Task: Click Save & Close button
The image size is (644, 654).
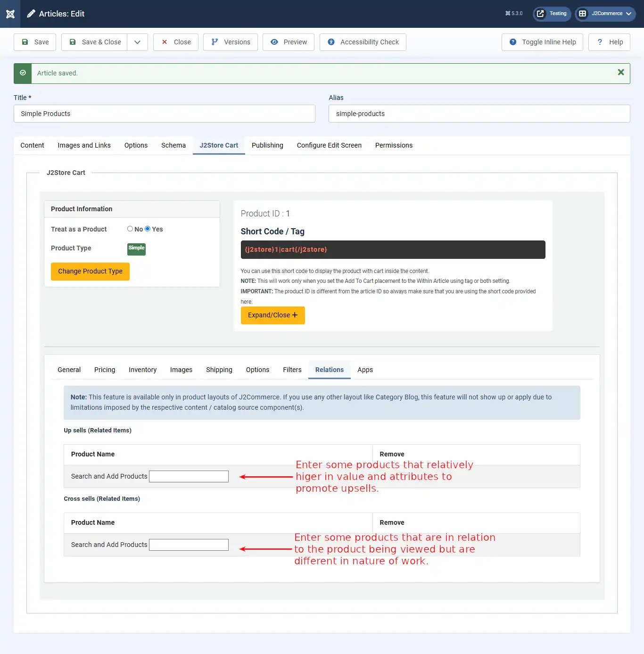Action: (x=94, y=42)
